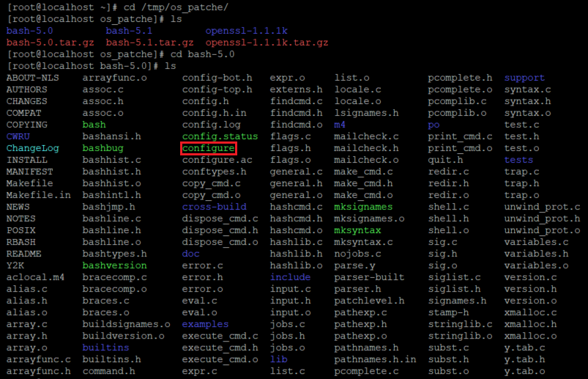Click the 'AUTHORS' file entry
The height and width of the screenshot is (379, 588).
click(26, 89)
